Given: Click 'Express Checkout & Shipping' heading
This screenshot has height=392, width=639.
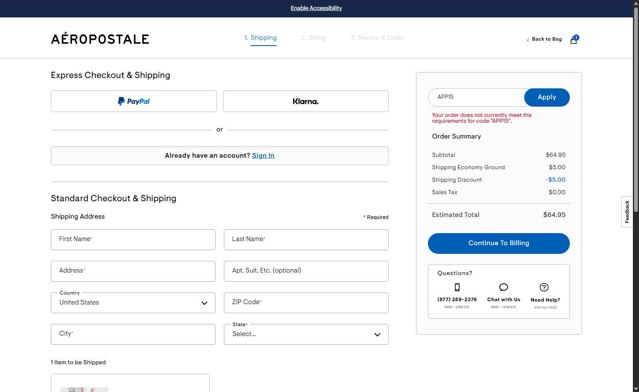Looking at the screenshot, I should pyautogui.click(x=110, y=75).
